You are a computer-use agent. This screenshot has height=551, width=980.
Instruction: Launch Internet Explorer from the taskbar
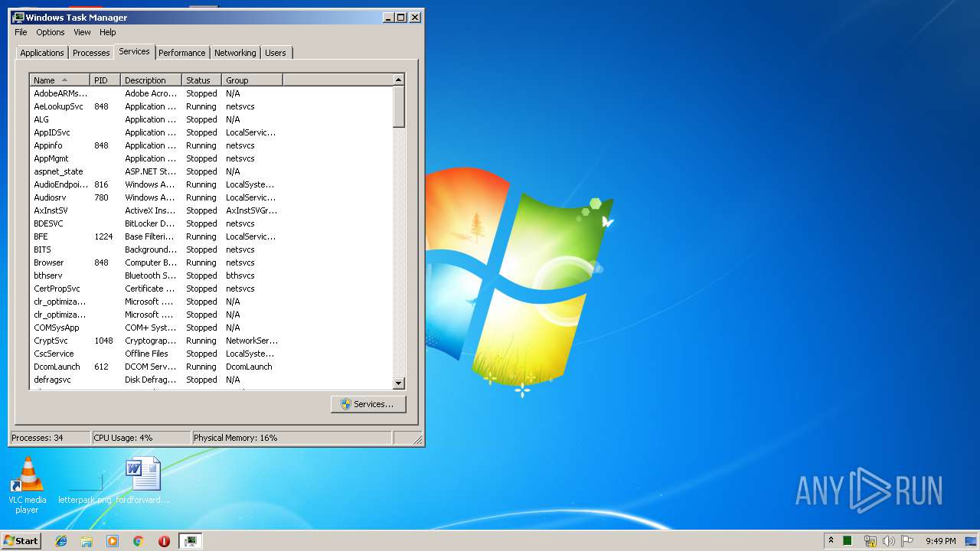61,541
